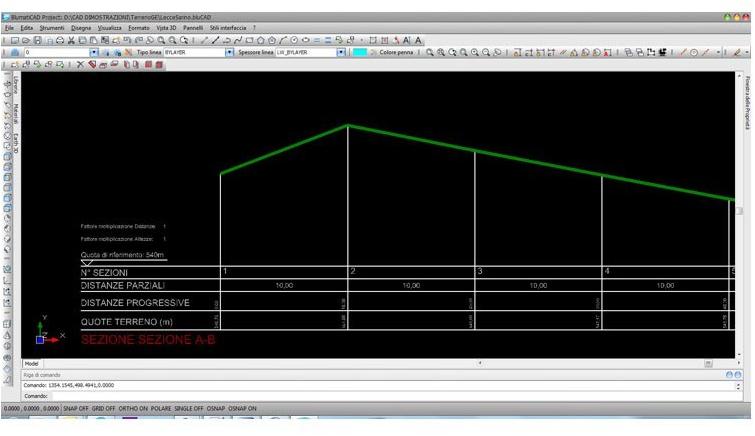755x436 pixels.
Task: Open the Vista 3D menu
Action: coord(166,28)
